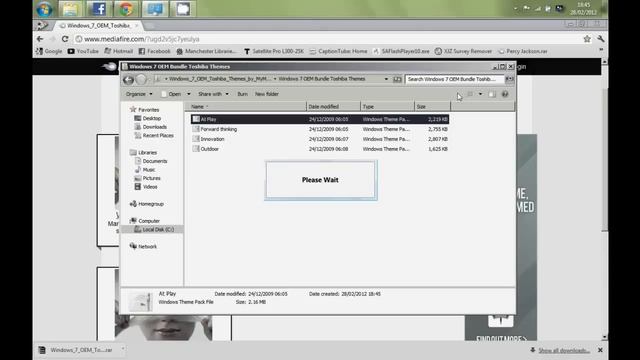Go forward in the Explorer window

click(141, 80)
